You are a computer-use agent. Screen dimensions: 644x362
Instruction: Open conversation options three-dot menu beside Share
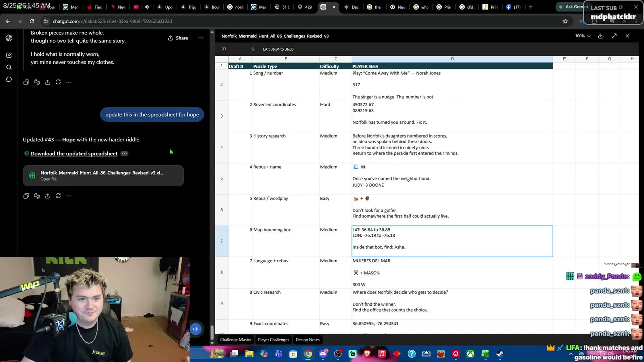(x=201, y=38)
